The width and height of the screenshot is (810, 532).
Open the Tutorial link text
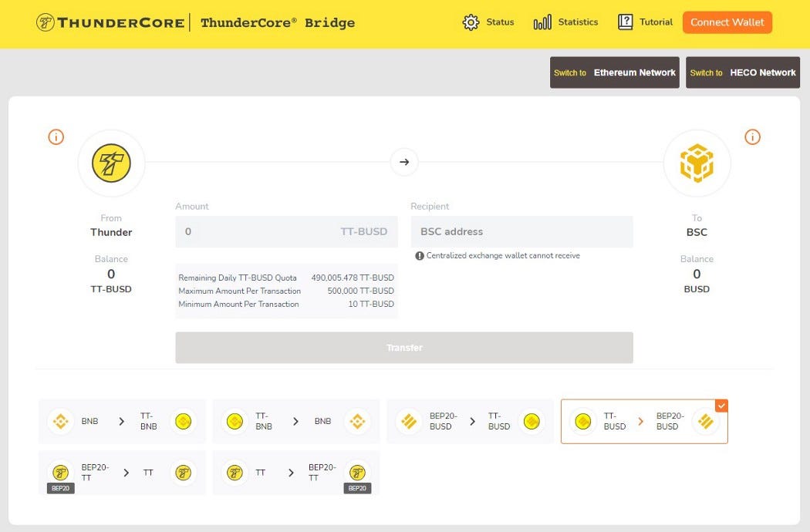click(656, 22)
